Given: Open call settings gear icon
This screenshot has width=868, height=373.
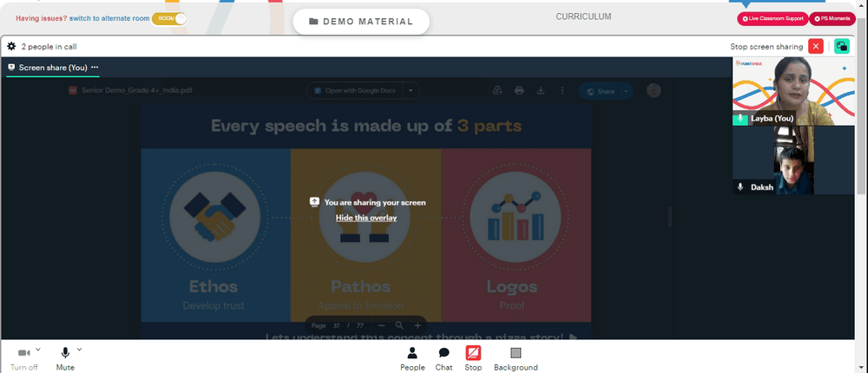Looking at the screenshot, I should (11, 47).
